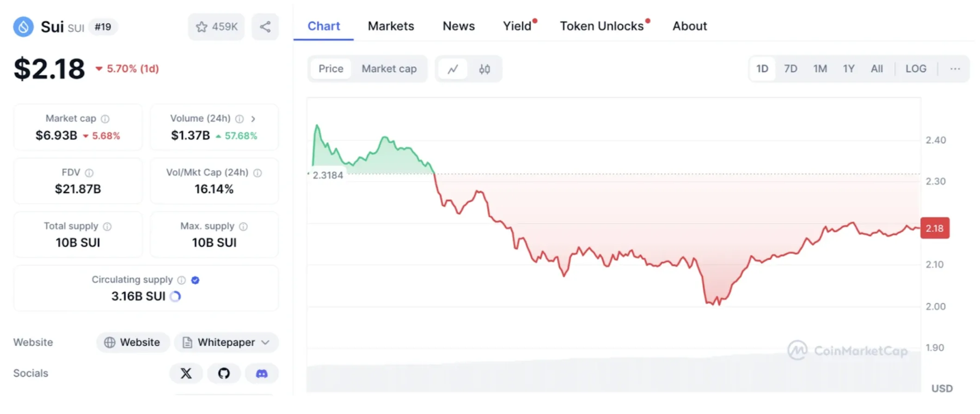Click the $2.18 price value

coord(49,69)
